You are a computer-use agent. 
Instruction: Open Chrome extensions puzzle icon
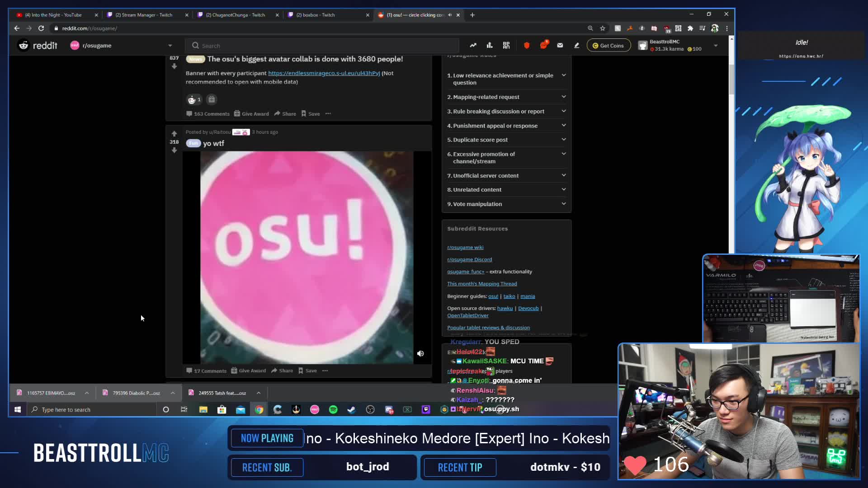(x=690, y=28)
